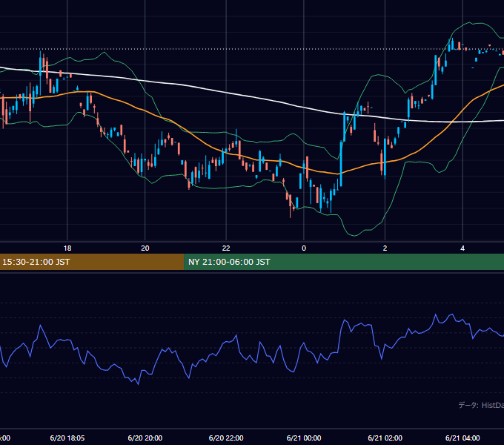Click the hour label 4 on the upper axis

[x=462, y=248]
